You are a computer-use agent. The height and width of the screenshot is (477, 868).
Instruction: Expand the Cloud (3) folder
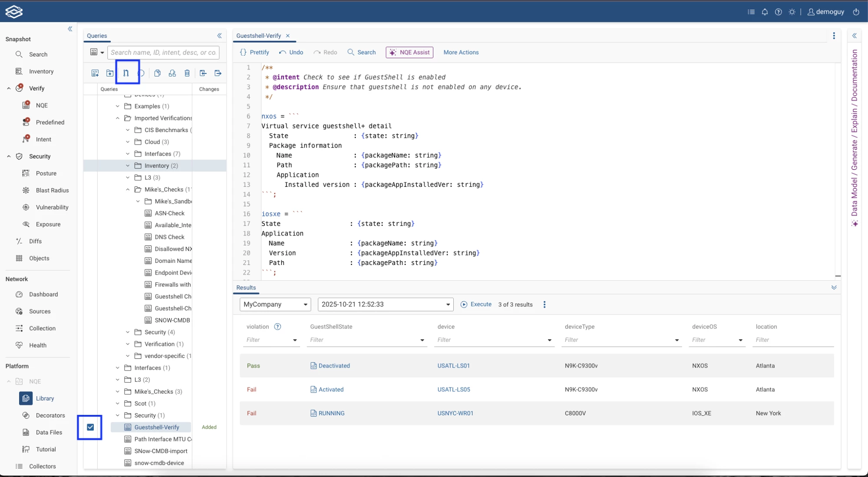click(128, 142)
